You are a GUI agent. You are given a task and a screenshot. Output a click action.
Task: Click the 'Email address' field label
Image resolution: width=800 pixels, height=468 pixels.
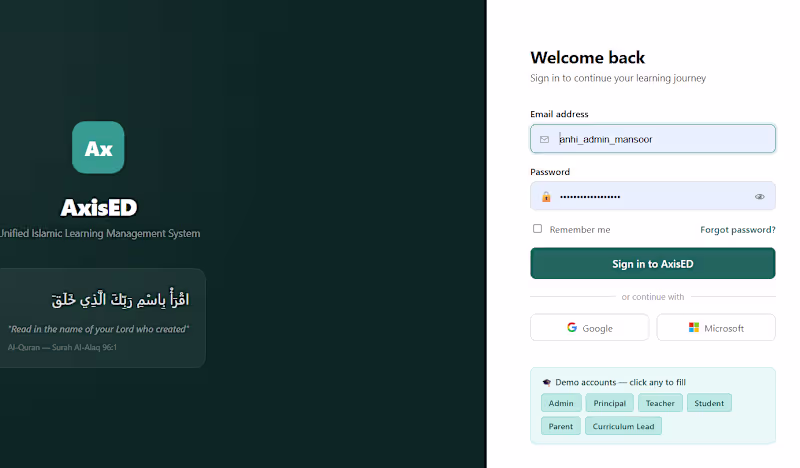559,114
